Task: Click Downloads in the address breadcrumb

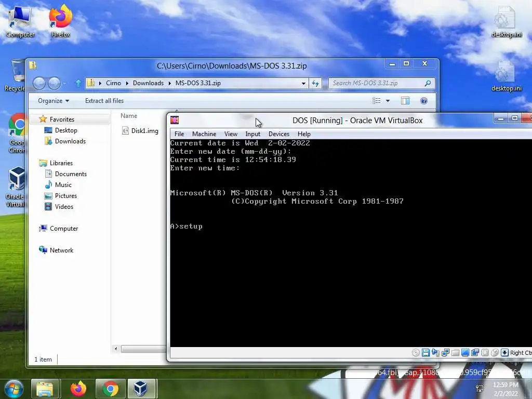Action: click(x=148, y=83)
